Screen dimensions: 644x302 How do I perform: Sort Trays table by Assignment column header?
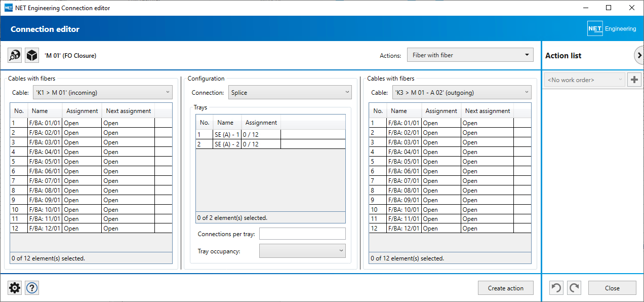pyautogui.click(x=261, y=122)
